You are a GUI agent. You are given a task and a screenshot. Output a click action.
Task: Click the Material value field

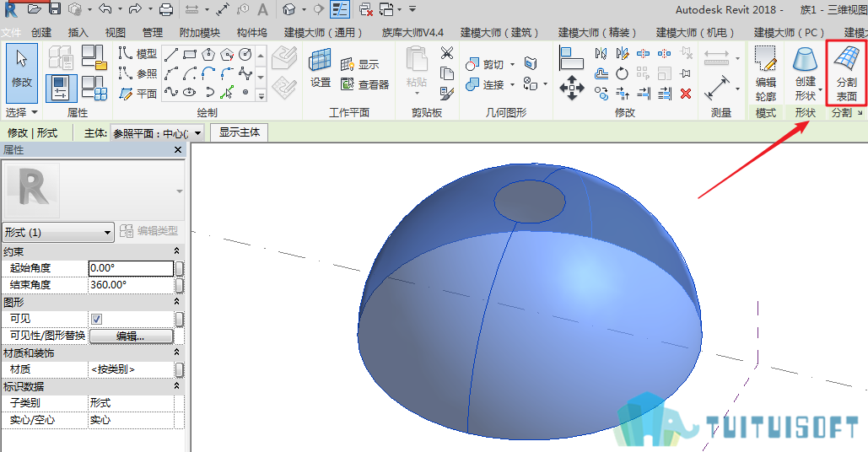click(132, 369)
